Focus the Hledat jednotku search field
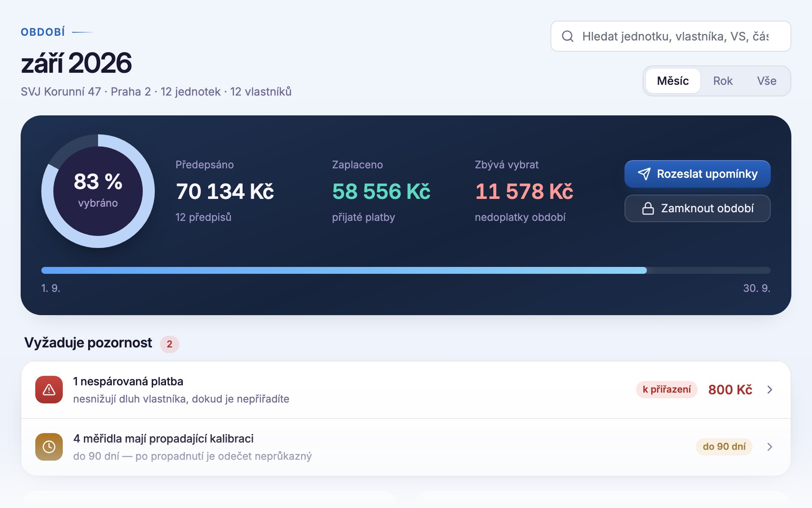The image size is (812, 508). coord(671,36)
